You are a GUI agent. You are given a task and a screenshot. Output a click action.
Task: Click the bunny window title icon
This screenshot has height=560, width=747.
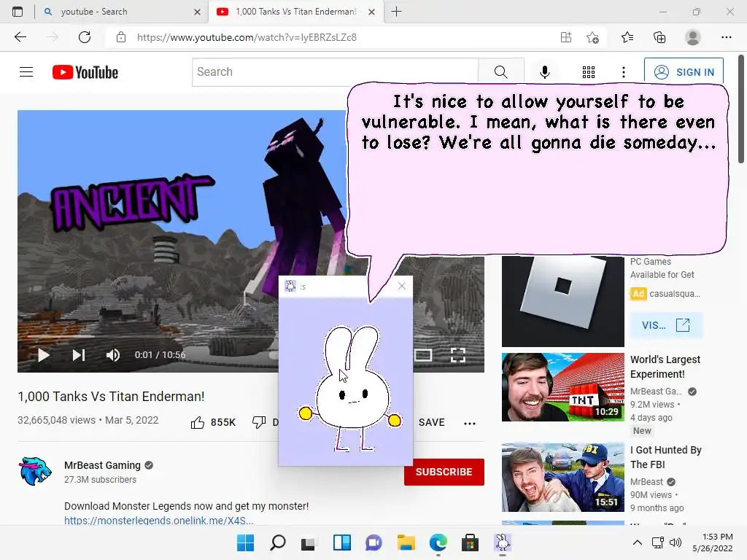point(290,286)
